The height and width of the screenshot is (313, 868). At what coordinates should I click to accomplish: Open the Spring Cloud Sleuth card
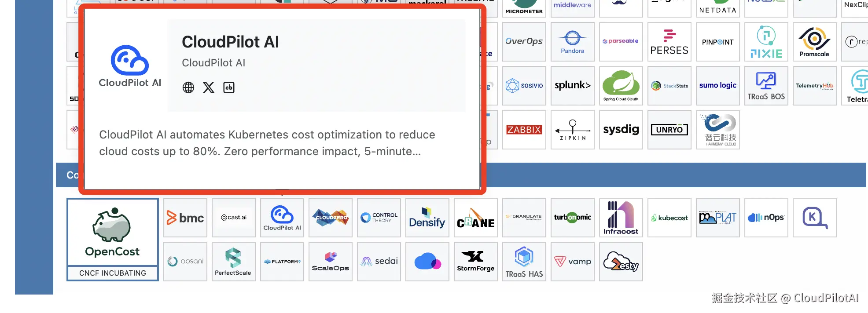(621, 86)
